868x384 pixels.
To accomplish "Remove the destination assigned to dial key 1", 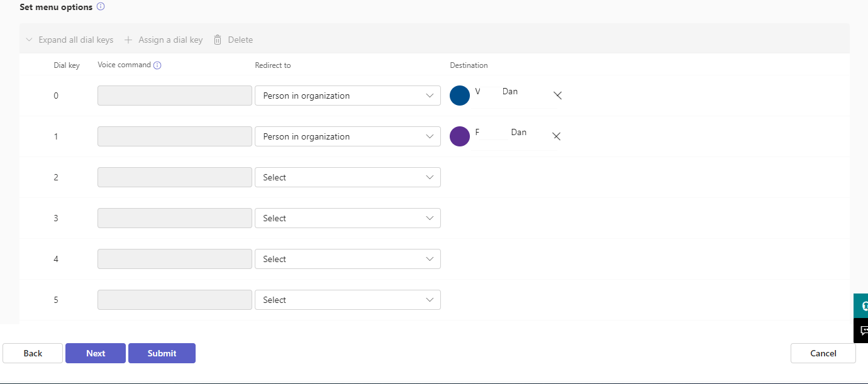I will [555, 136].
